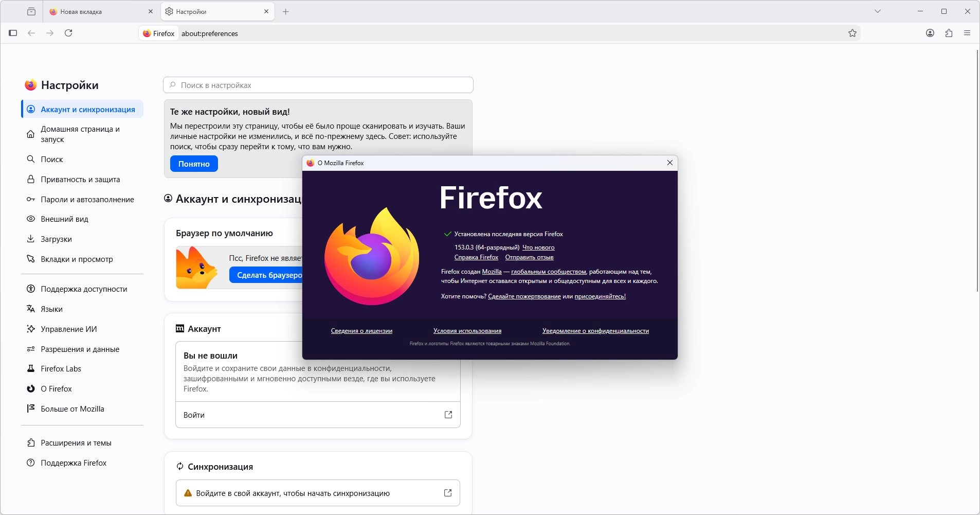Open Больше от Mozilla section
Screen dimensions: 980x515
pos(82,409)
